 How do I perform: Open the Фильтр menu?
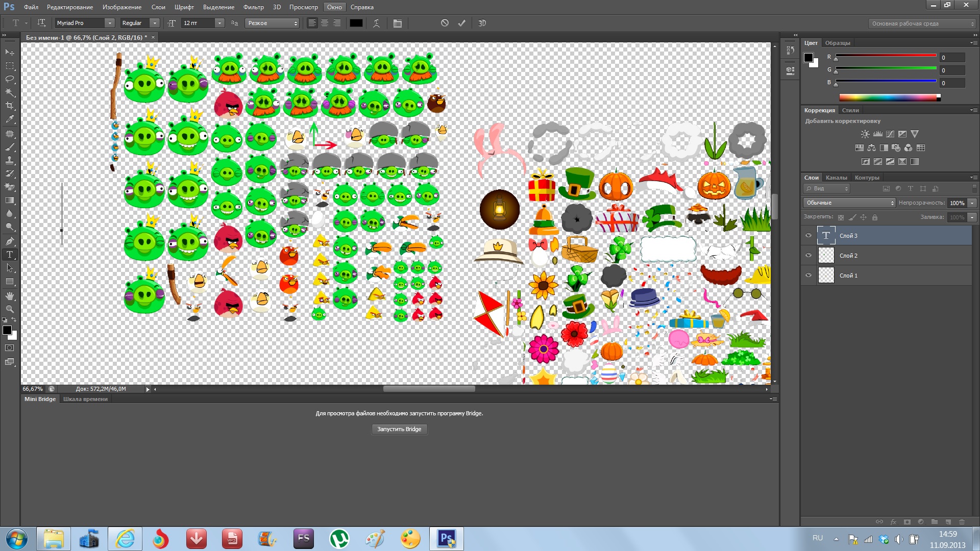tap(253, 7)
